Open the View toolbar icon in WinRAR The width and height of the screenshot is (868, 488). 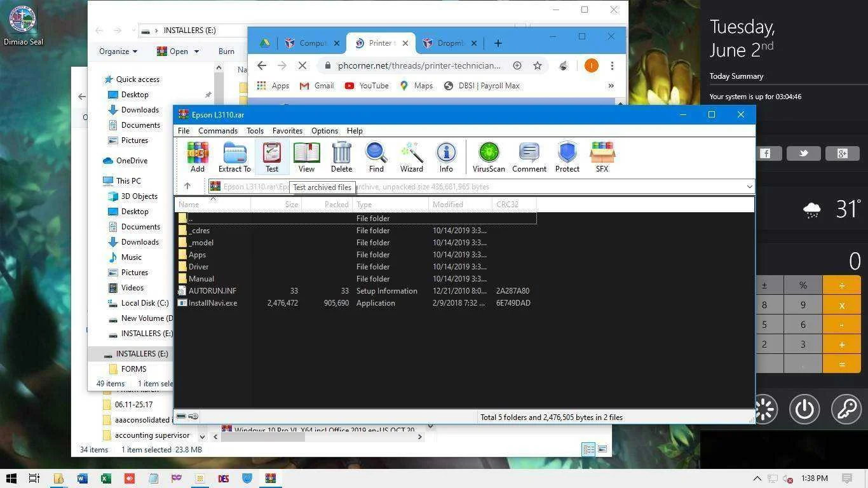(306, 157)
